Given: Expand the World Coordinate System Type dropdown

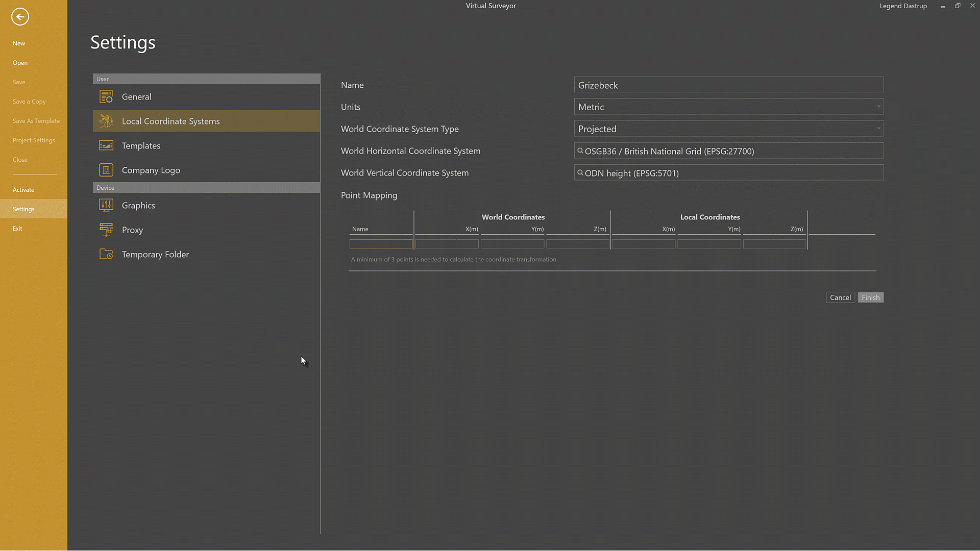Looking at the screenshot, I should tap(878, 129).
